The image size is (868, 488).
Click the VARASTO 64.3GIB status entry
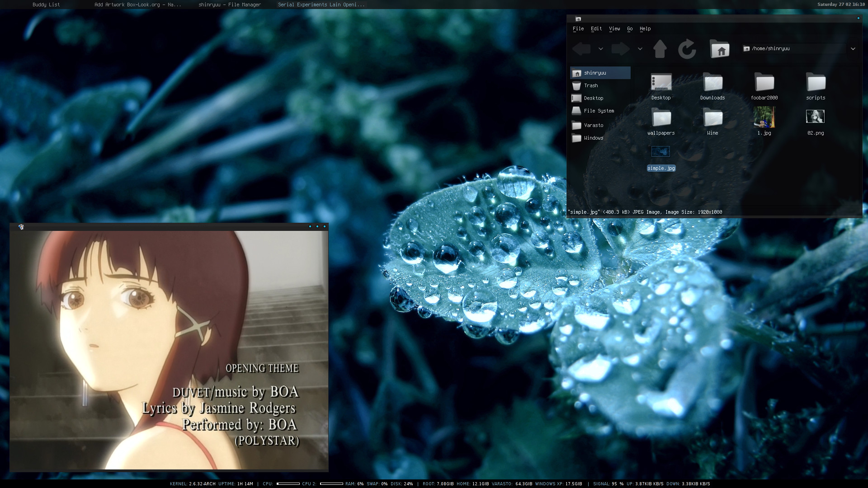pos(512,484)
